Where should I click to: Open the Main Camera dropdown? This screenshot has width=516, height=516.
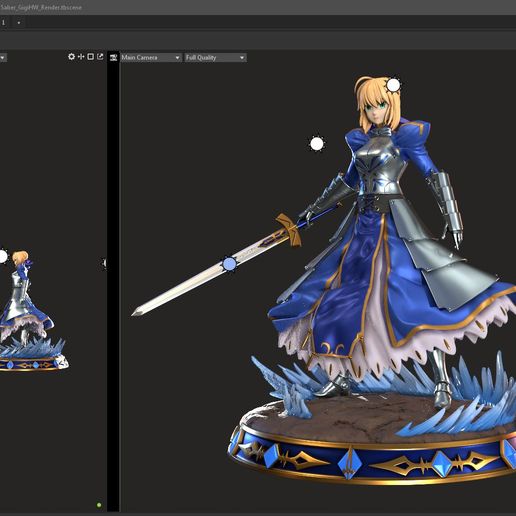tap(151, 58)
